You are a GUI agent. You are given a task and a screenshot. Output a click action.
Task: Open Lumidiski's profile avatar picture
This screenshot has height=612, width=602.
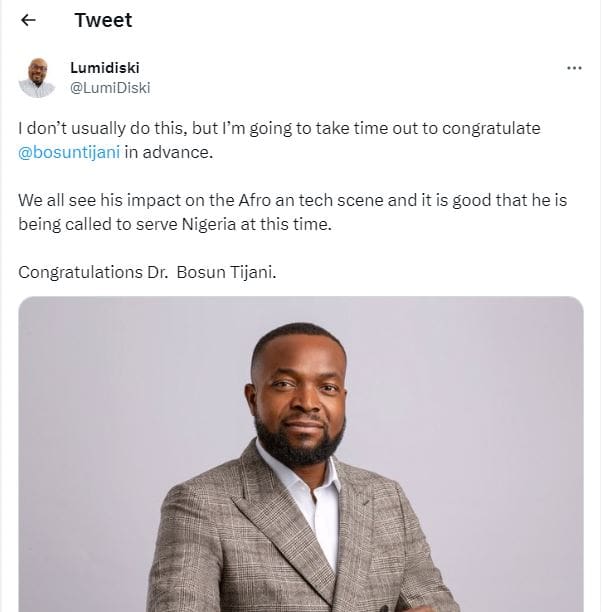(37, 78)
